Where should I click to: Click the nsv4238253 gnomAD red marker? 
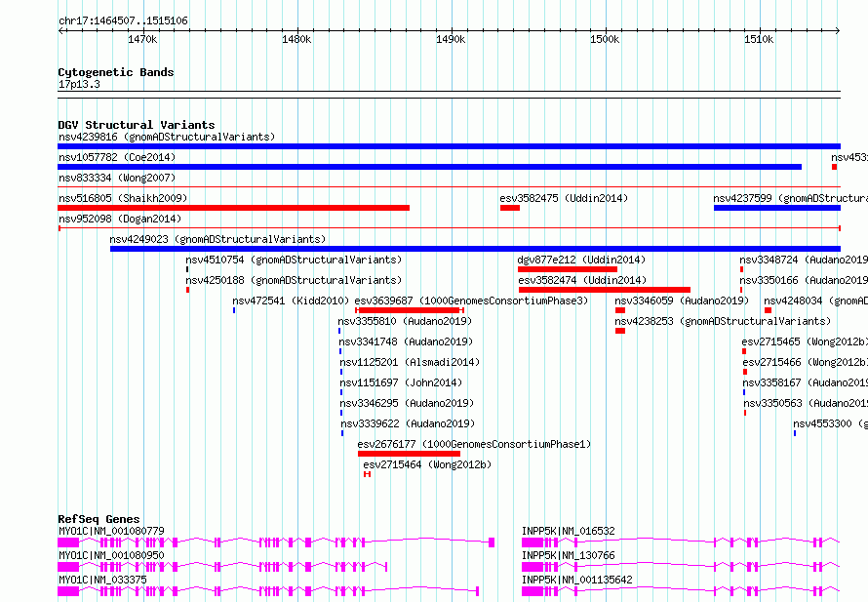click(620, 331)
